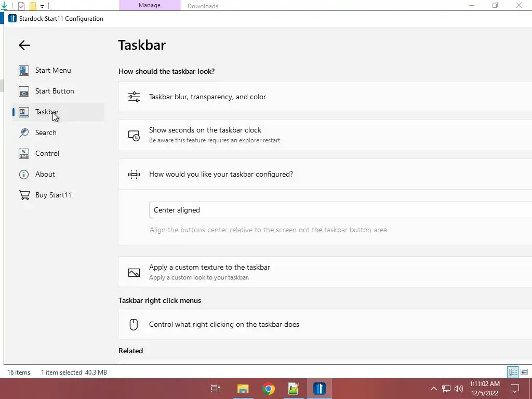Click the clock icon for show seconds
The image size is (532, 399).
click(134, 136)
